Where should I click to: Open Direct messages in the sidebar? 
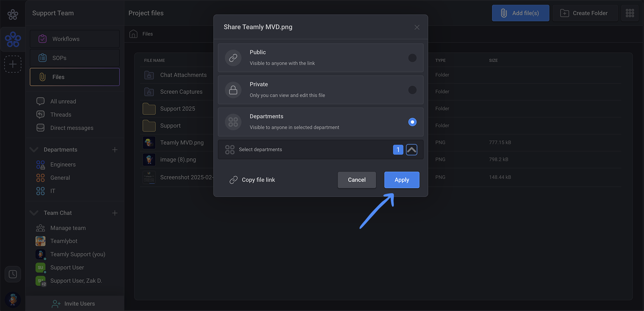pyautogui.click(x=72, y=128)
